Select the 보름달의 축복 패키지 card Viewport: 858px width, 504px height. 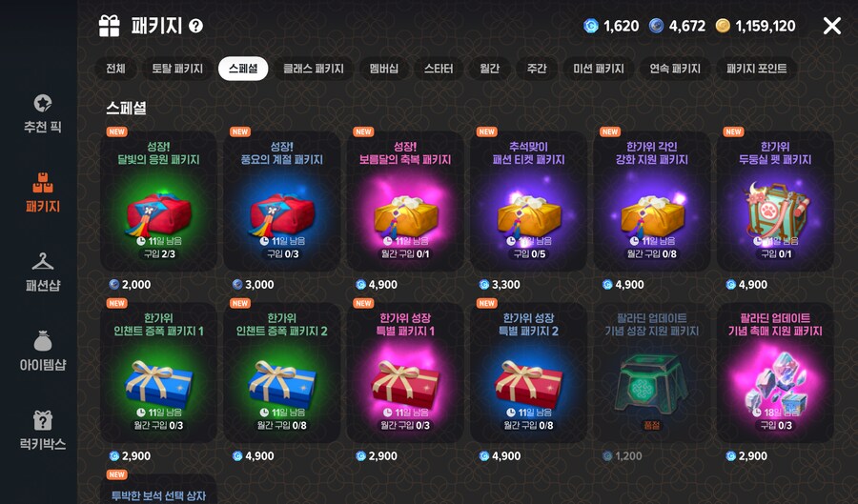405,201
